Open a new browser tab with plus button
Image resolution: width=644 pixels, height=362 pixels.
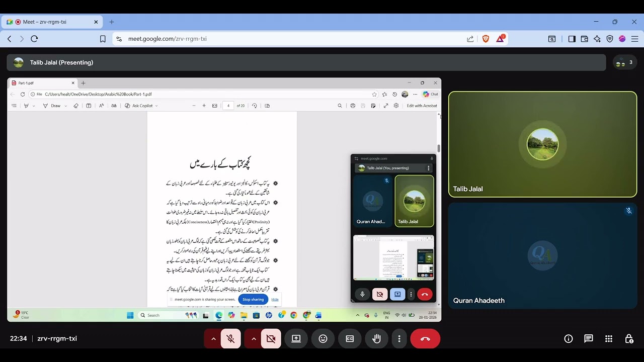(x=112, y=22)
